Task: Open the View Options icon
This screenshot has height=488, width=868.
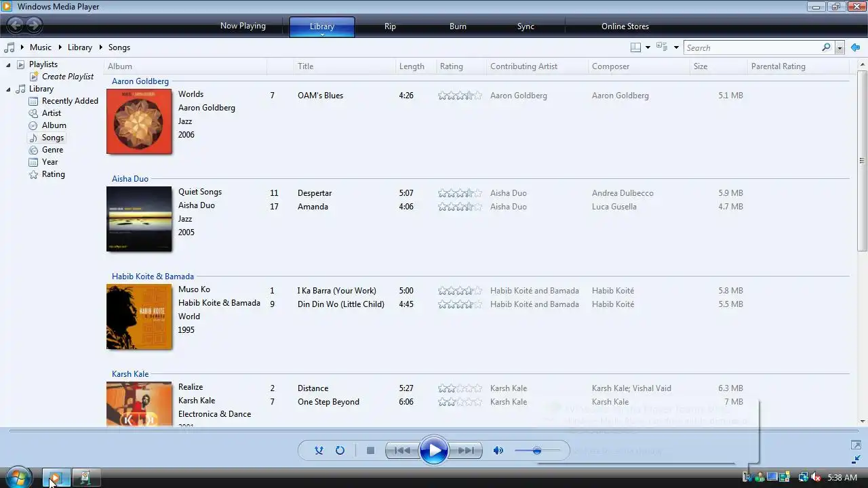Action: coord(662,47)
